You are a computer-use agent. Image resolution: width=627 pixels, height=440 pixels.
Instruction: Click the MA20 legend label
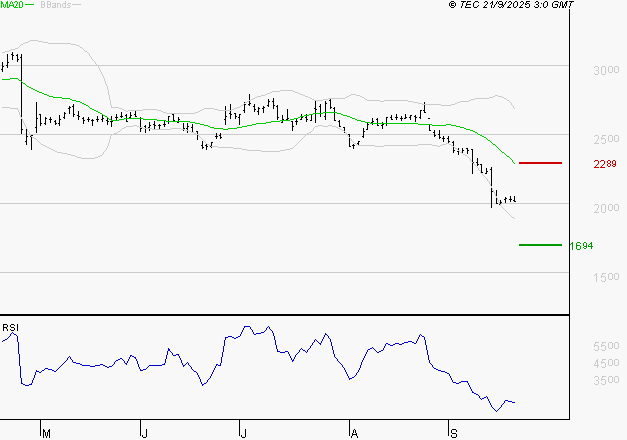12,5
